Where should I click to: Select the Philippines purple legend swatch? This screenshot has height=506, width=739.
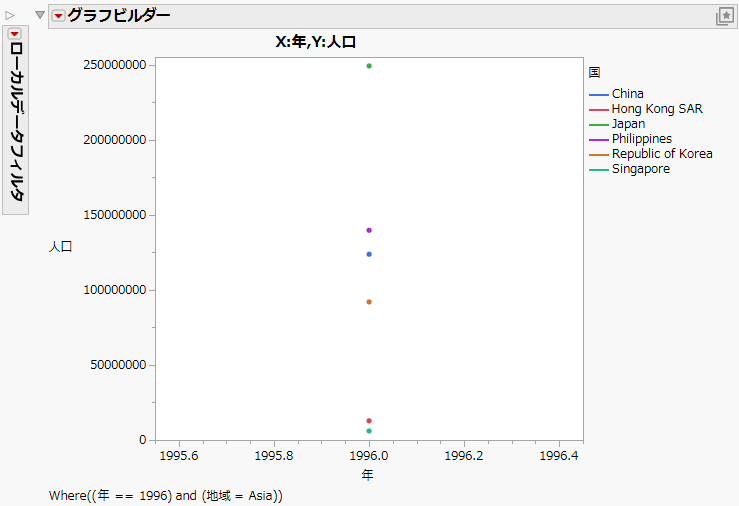599,140
